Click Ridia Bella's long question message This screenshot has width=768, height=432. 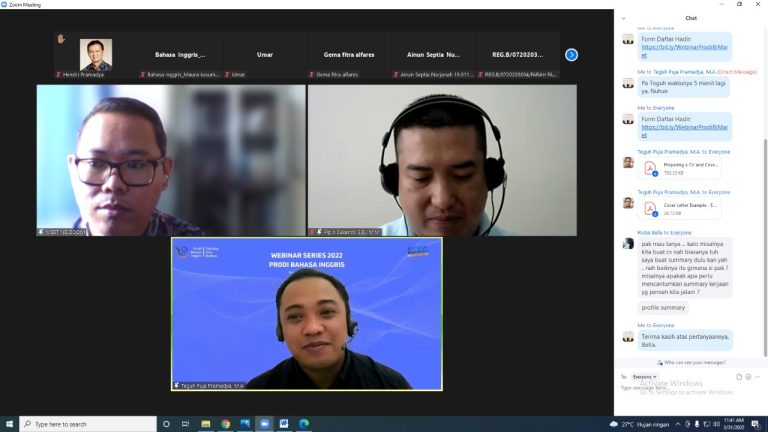[x=685, y=267]
